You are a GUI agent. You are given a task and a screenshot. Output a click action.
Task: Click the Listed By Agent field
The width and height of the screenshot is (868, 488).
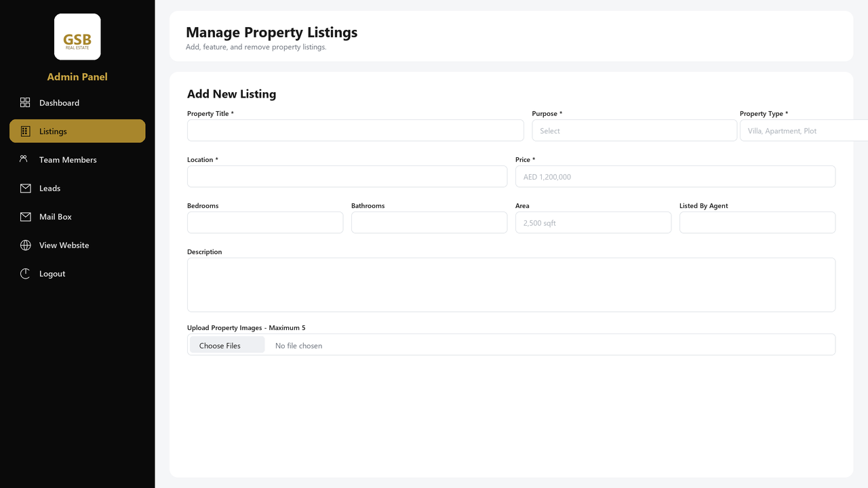pyautogui.click(x=757, y=223)
